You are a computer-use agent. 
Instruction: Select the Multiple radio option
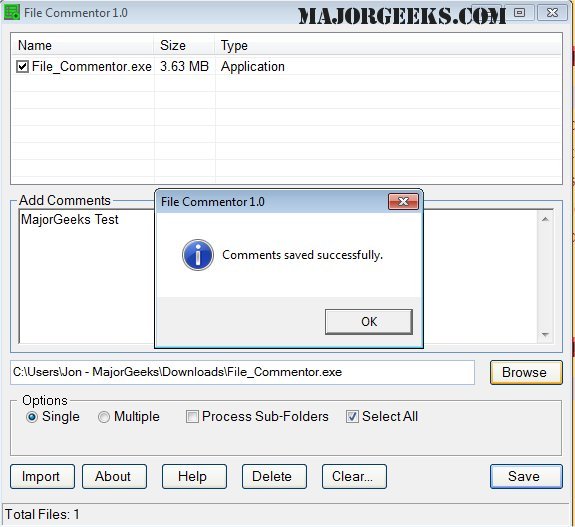click(x=104, y=417)
